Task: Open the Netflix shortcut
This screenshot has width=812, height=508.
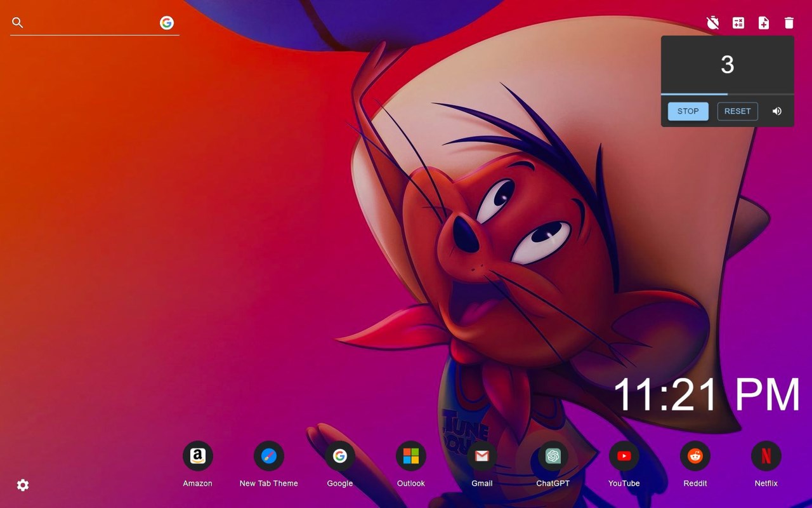Action: point(766,464)
